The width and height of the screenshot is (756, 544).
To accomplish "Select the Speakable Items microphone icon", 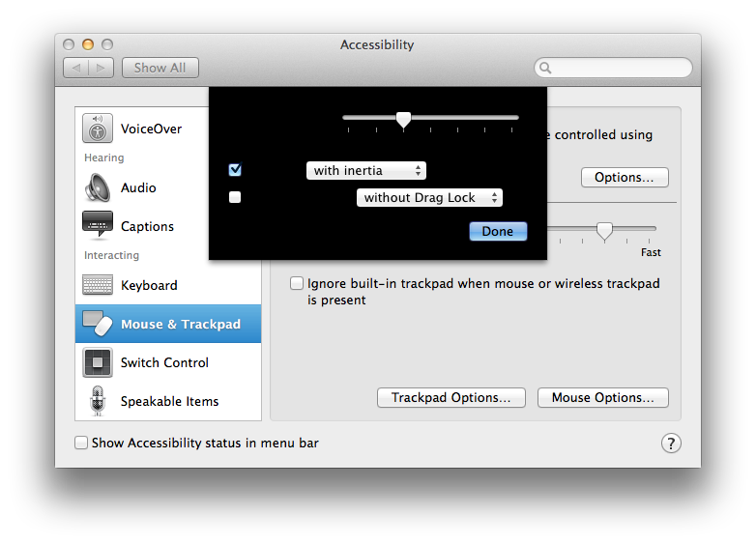I will click(x=98, y=401).
